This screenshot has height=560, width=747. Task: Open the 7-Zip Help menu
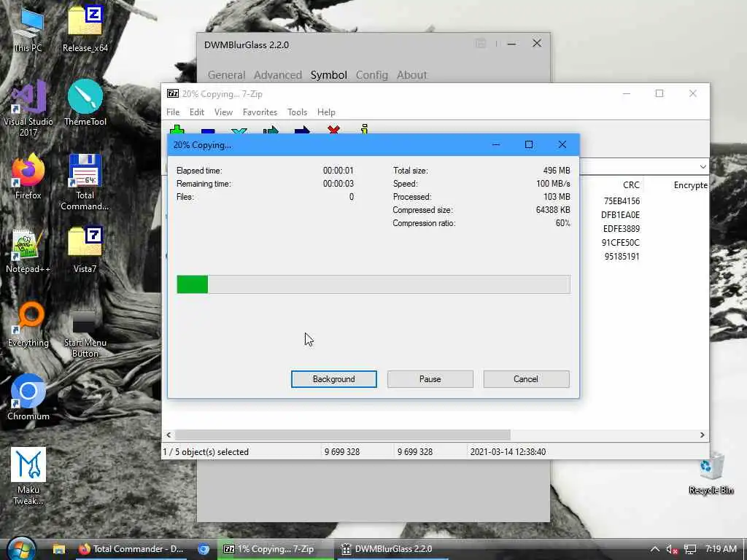[x=326, y=112]
